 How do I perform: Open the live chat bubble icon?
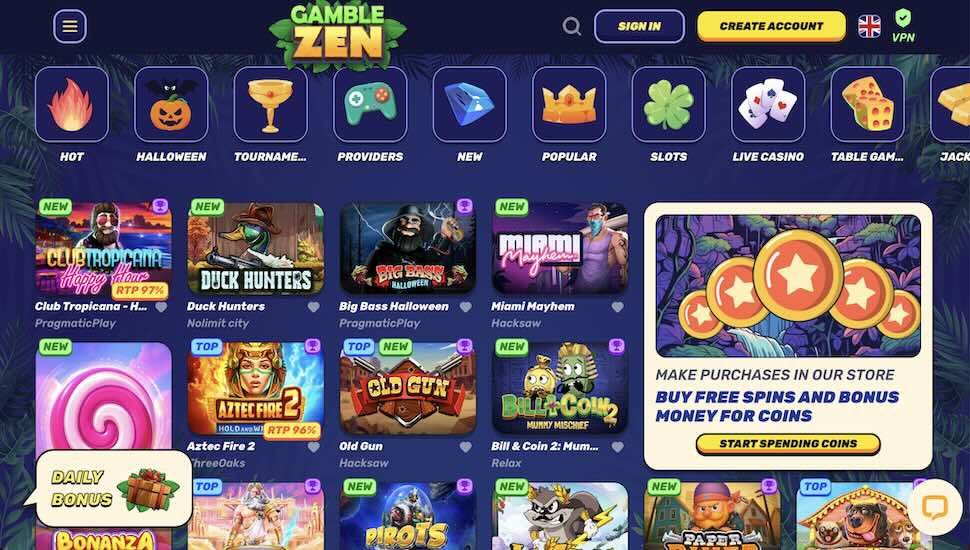coord(935,507)
